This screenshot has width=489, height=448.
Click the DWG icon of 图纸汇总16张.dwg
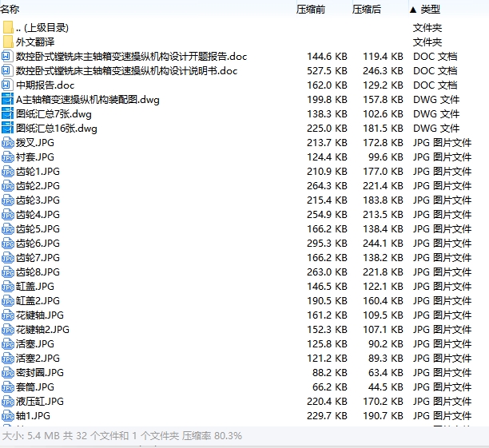coord(7,128)
